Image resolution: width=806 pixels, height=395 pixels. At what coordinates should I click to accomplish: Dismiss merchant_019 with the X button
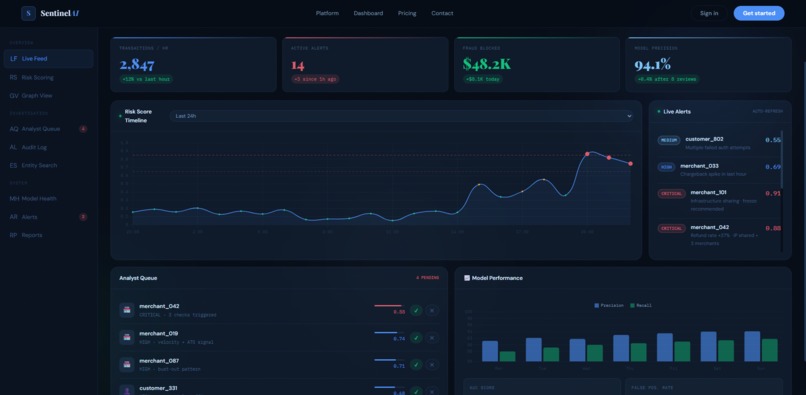coord(432,337)
